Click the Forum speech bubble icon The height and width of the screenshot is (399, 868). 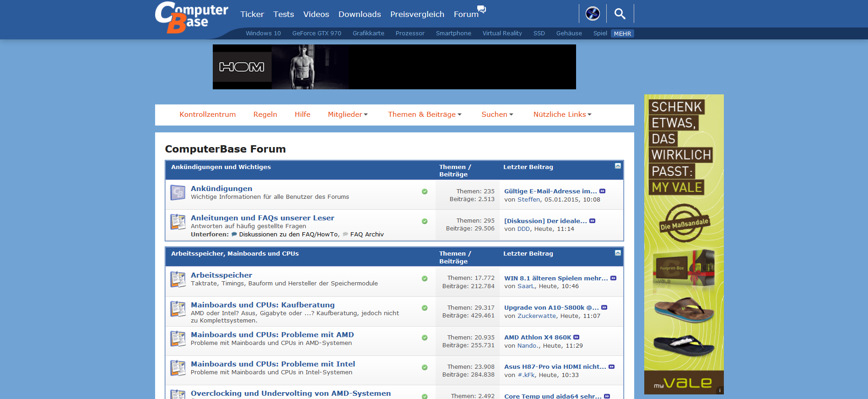[x=481, y=9]
